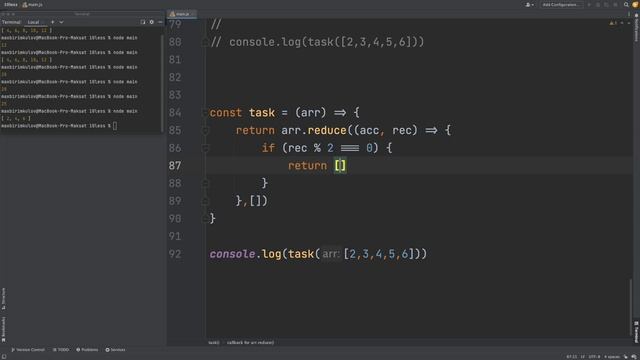Click the LF line separator in status bar
This screenshot has width=640, height=360.
(x=583, y=357)
